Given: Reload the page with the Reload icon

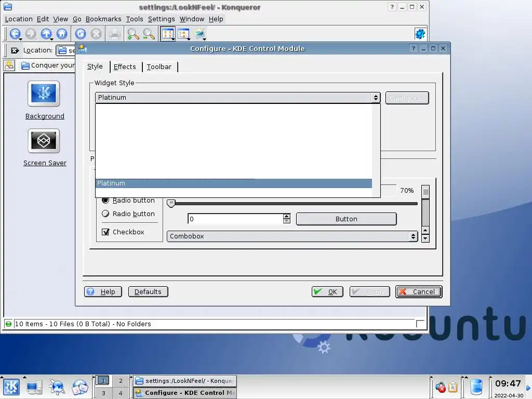Looking at the screenshot, I should pos(81,34).
